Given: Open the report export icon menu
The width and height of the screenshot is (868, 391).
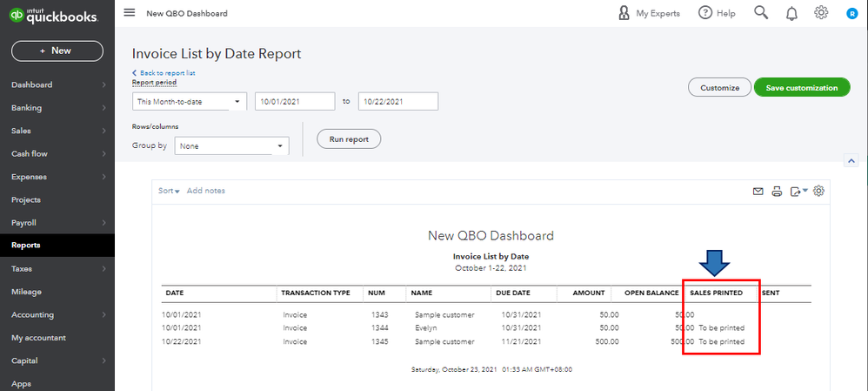Looking at the screenshot, I should tap(797, 192).
